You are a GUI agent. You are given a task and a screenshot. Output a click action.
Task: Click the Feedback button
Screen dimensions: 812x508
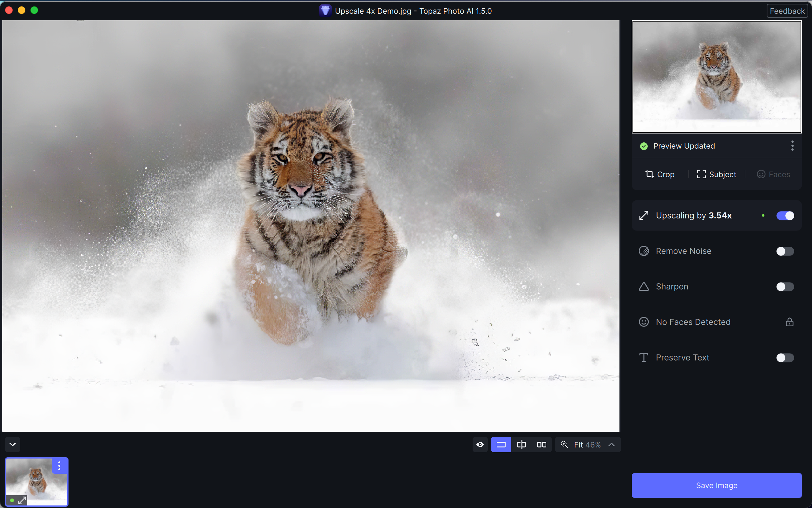[x=787, y=11]
